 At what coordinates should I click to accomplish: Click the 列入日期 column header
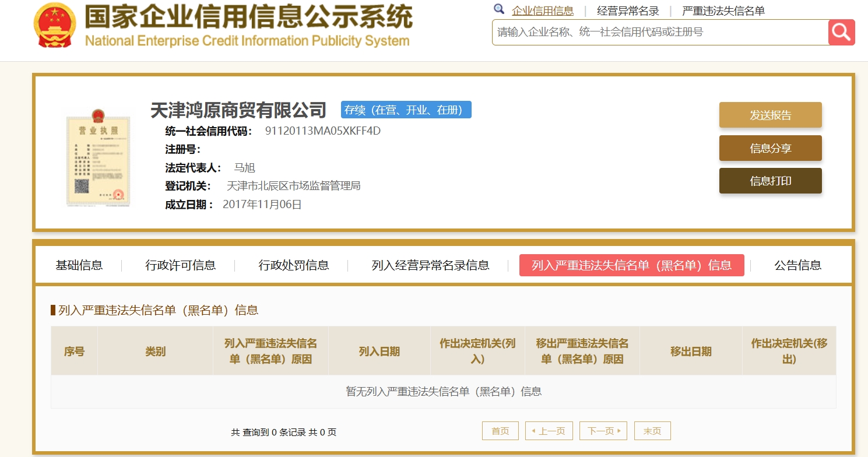click(379, 351)
